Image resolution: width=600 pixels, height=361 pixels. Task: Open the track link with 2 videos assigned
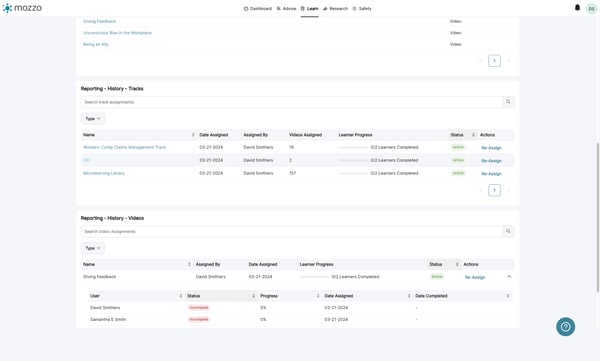tap(86, 160)
